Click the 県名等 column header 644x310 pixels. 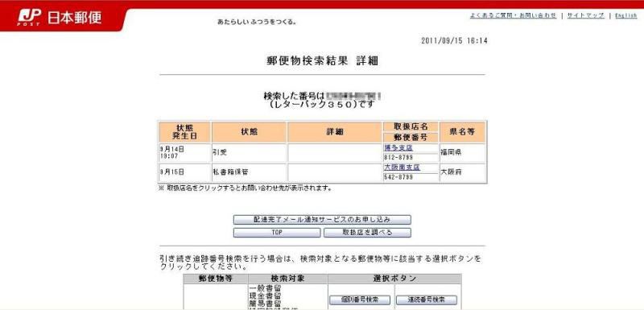462,132
